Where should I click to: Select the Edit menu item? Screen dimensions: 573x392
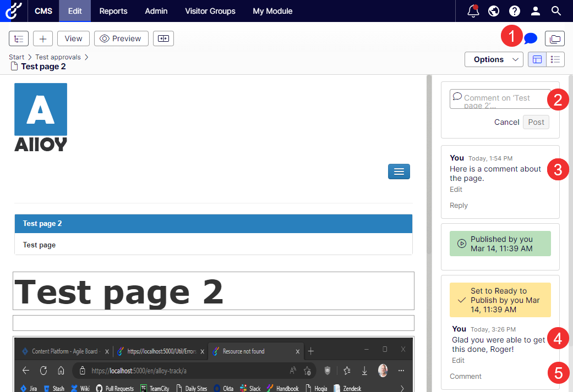coord(75,11)
